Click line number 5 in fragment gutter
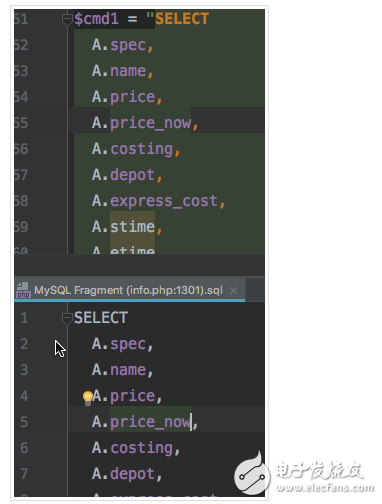Screen dimensions: 382x504 point(24,422)
